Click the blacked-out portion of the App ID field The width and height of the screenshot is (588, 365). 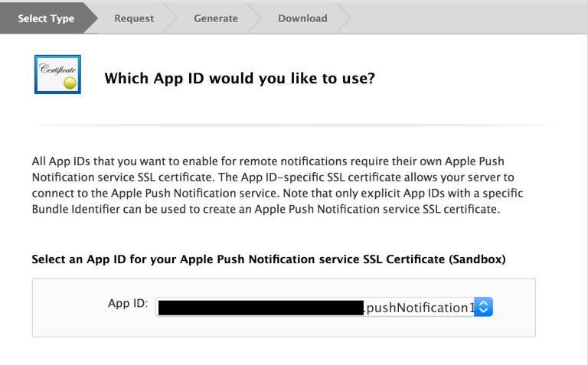point(259,308)
